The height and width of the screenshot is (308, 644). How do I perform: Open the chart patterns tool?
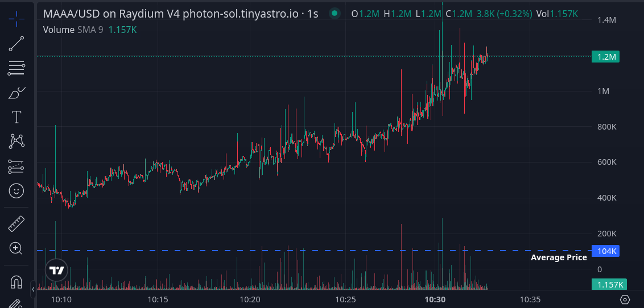pos(16,141)
